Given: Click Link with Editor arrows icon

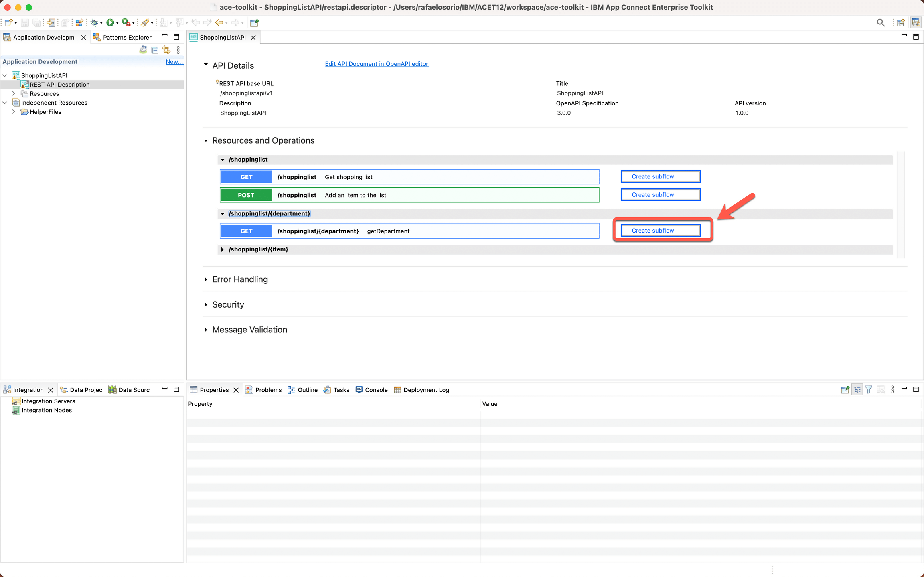Looking at the screenshot, I should click(166, 50).
